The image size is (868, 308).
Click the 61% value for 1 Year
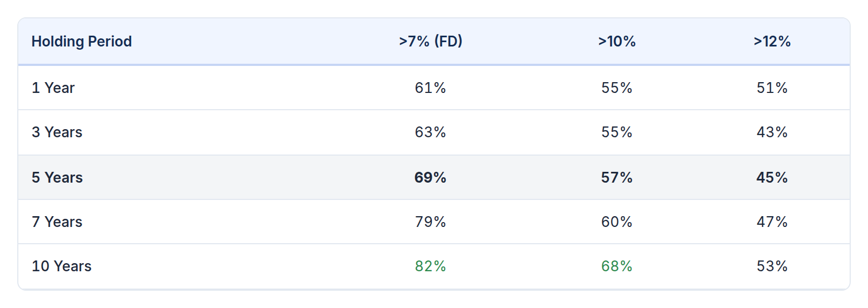[430, 88]
